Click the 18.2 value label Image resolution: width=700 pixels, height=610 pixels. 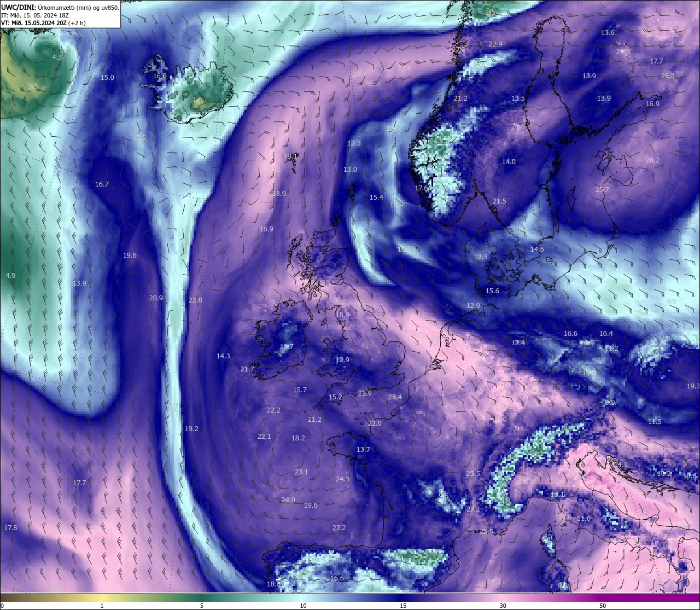click(298, 438)
